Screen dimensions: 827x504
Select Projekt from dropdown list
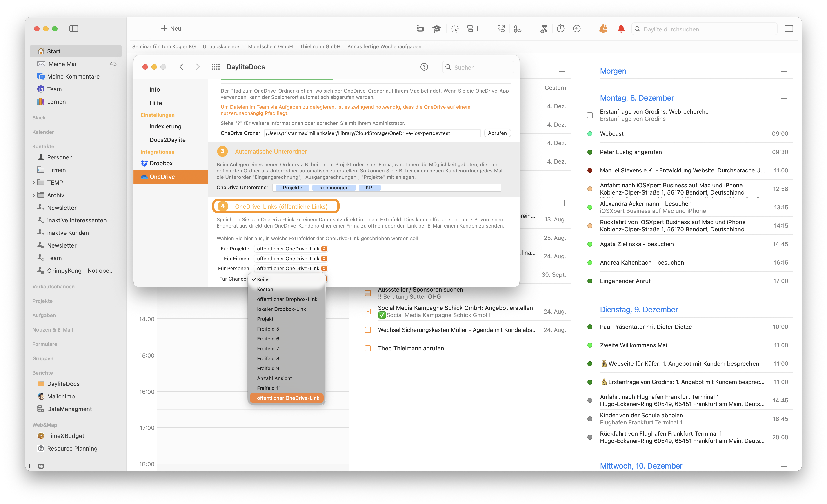coord(287,319)
